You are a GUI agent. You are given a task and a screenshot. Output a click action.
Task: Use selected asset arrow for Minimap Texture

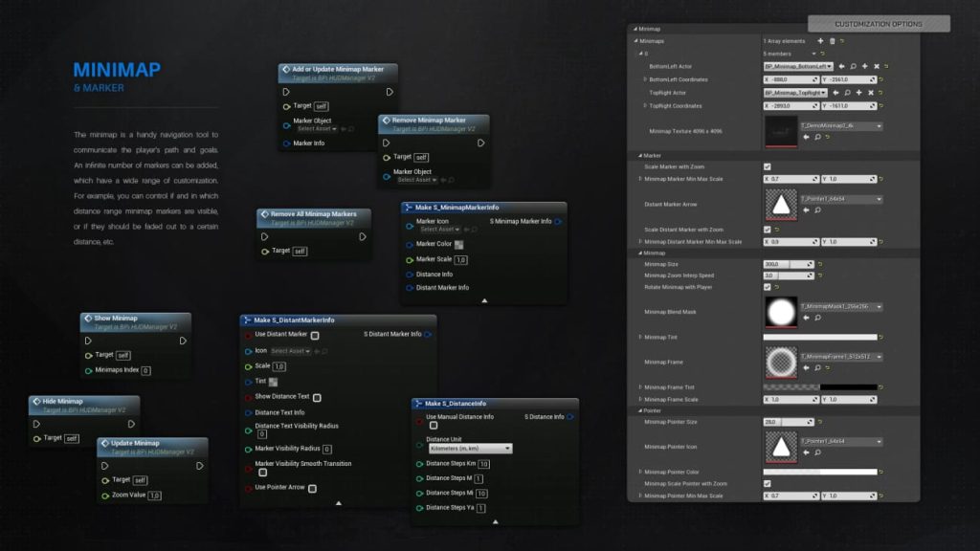[x=806, y=137]
